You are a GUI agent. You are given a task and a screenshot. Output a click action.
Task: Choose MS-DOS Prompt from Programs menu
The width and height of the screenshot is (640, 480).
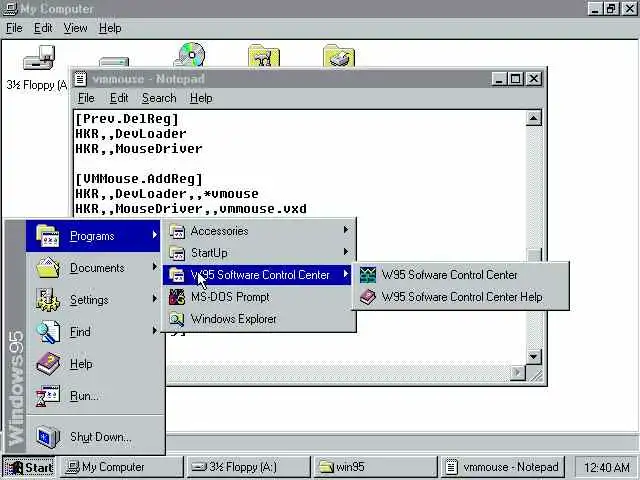point(259,297)
